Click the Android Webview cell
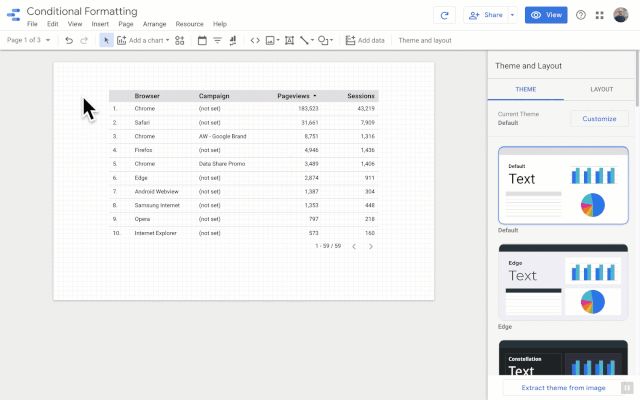The image size is (640, 400). tap(156, 191)
